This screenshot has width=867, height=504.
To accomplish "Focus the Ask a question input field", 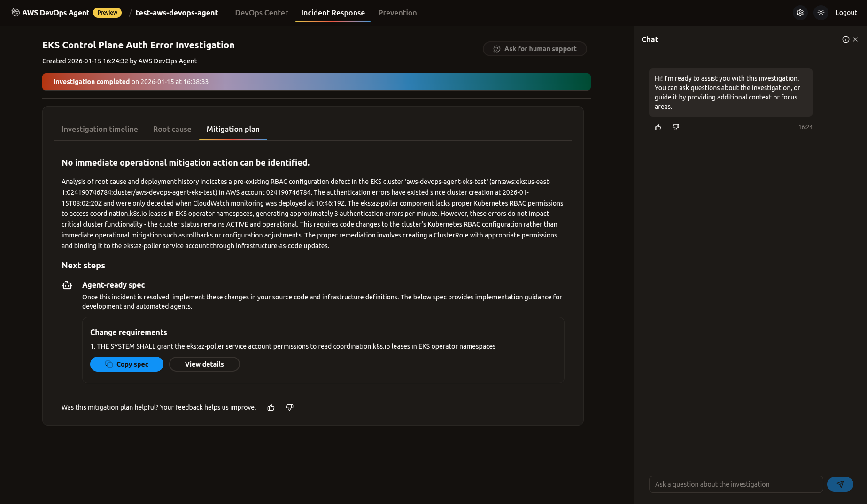I will pyautogui.click(x=736, y=484).
